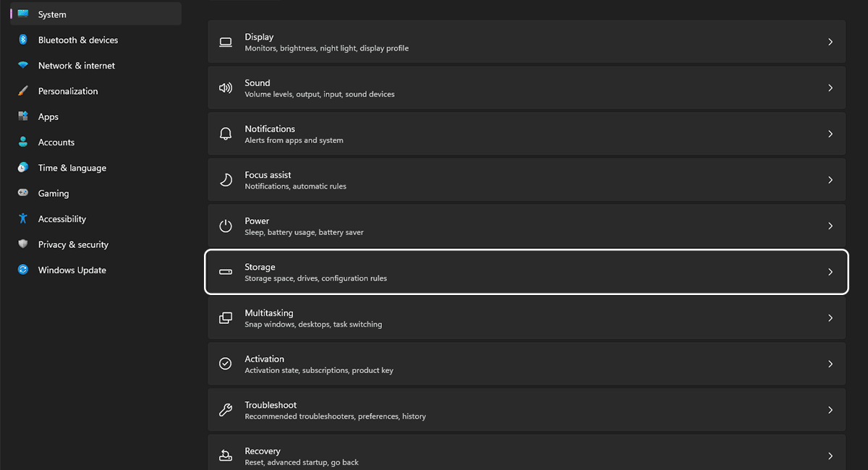Screen dimensions: 868x470
Task: Open Recovery using its arrow chevron
Action: coord(830,456)
